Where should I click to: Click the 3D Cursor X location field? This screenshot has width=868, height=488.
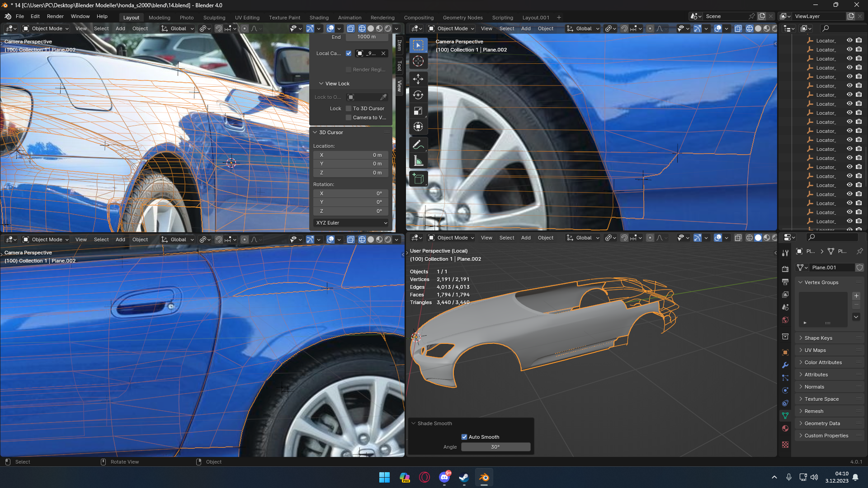pos(351,155)
